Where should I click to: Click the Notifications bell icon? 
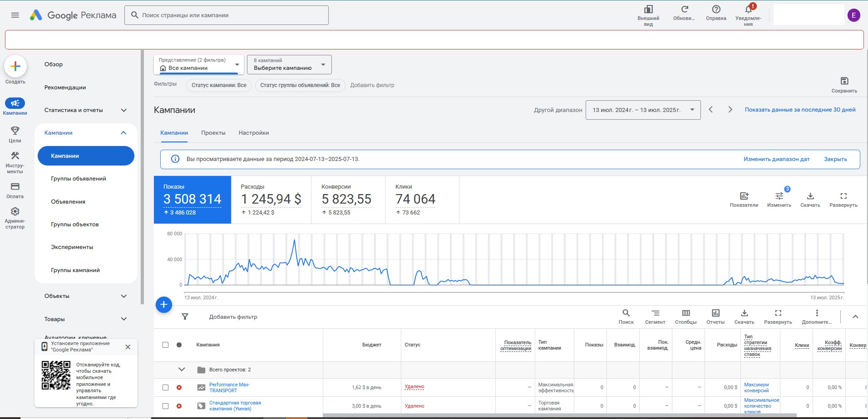click(x=748, y=10)
